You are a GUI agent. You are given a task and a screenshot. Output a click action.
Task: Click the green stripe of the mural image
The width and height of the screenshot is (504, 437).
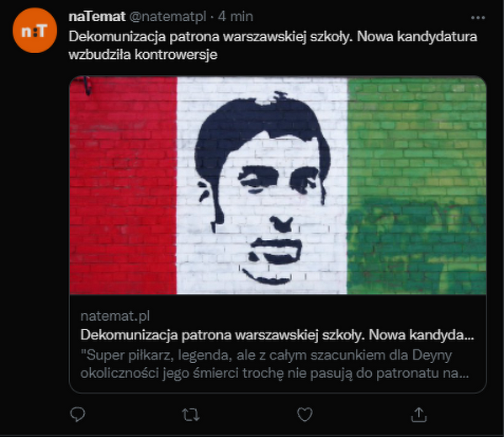[416, 185]
